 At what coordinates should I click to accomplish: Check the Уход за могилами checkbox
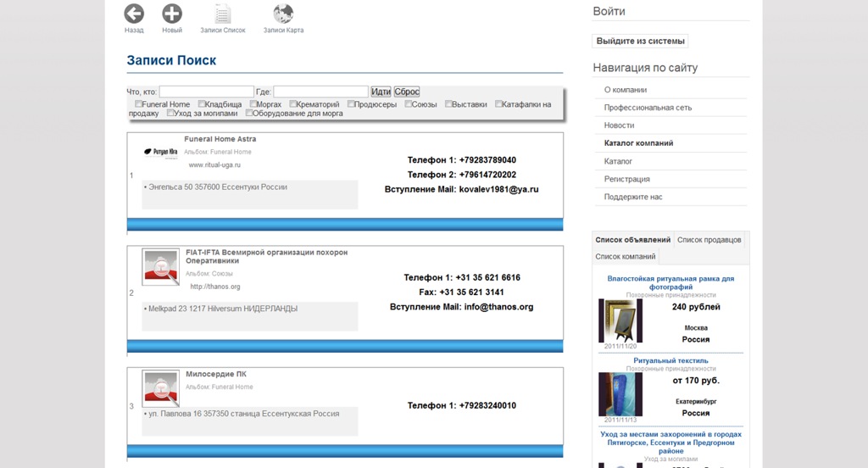click(170, 113)
